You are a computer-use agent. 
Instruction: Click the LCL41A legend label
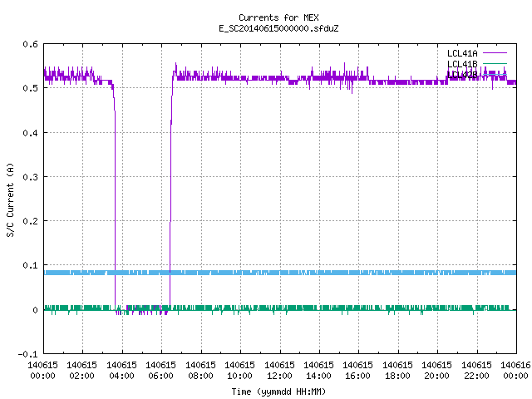click(462, 53)
